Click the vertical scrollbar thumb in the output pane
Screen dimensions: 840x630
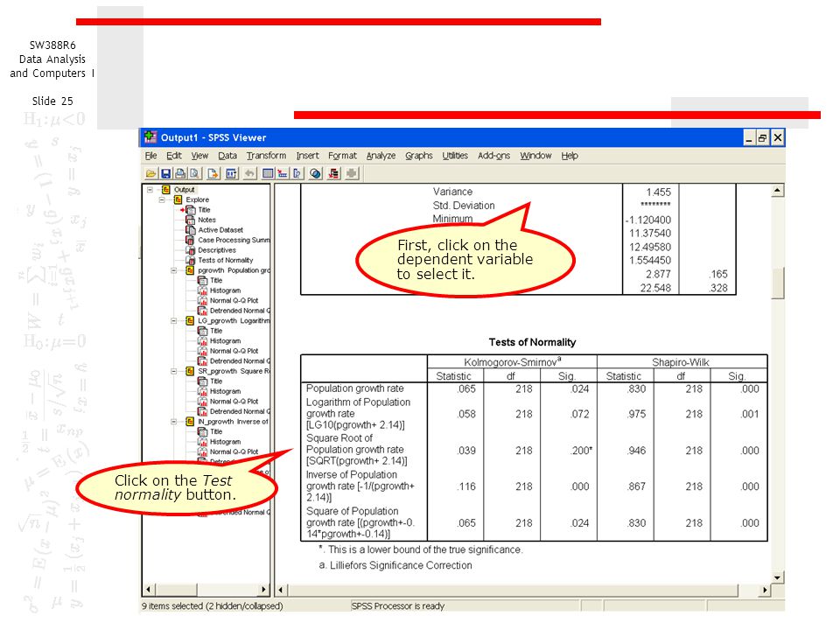coord(777,283)
